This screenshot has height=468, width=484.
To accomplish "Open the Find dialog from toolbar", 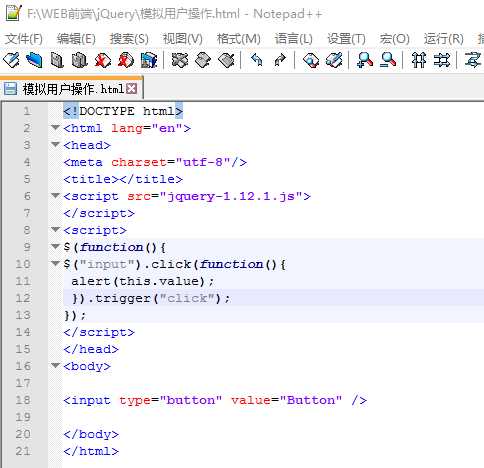I will [311, 60].
